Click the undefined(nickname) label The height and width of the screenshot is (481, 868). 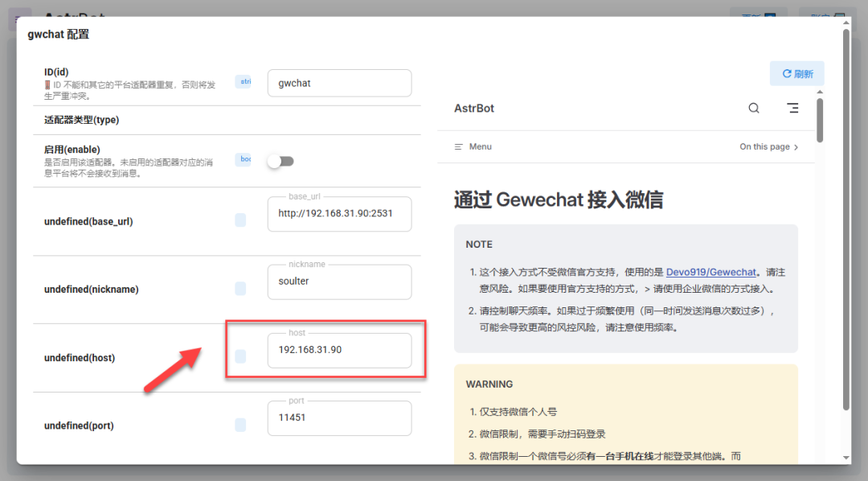[x=92, y=290]
